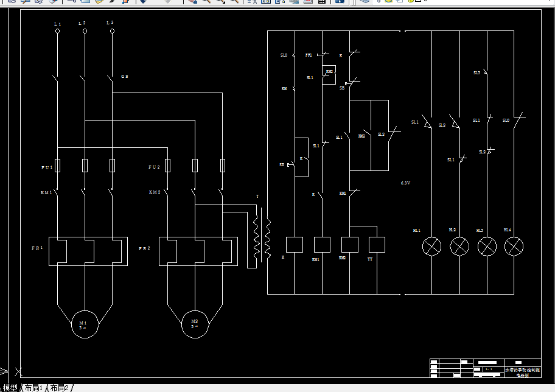Select the K relay coil box
This screenshot has width=555, height=392.
tap(294, 245)
